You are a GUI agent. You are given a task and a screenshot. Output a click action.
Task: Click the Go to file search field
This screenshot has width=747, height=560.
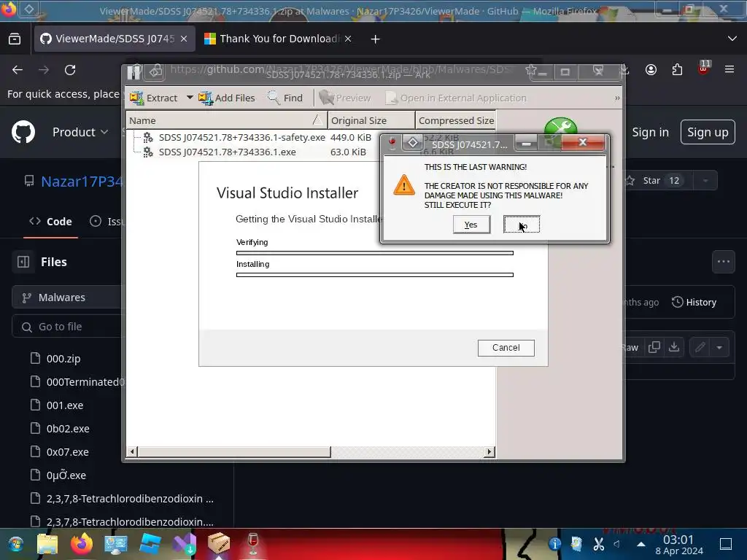tap(66, 327)
